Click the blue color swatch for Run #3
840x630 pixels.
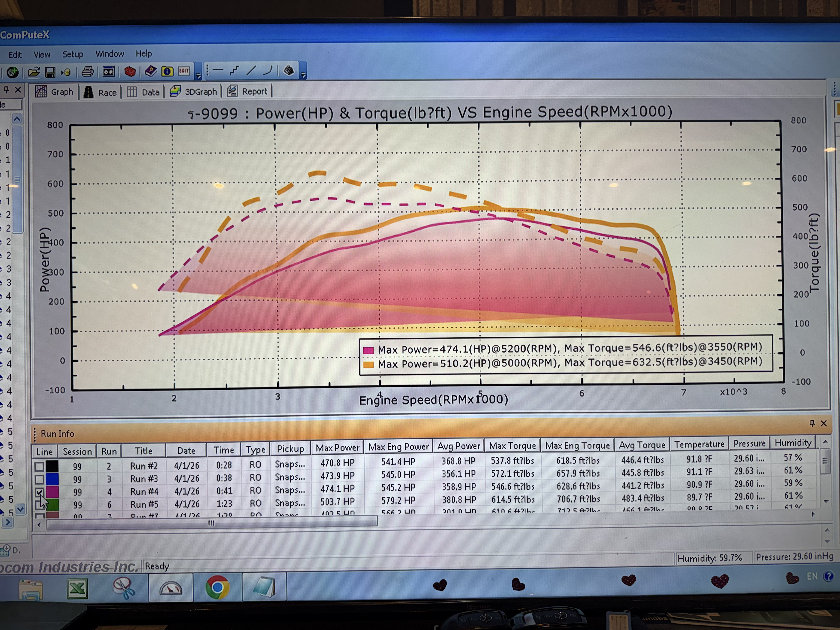(52, 479)
